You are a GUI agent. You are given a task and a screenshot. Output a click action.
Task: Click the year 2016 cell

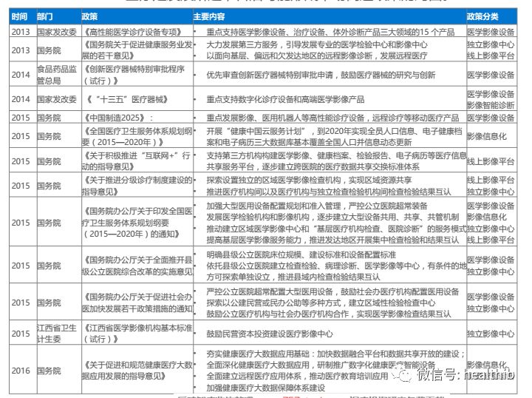(21, 371)
